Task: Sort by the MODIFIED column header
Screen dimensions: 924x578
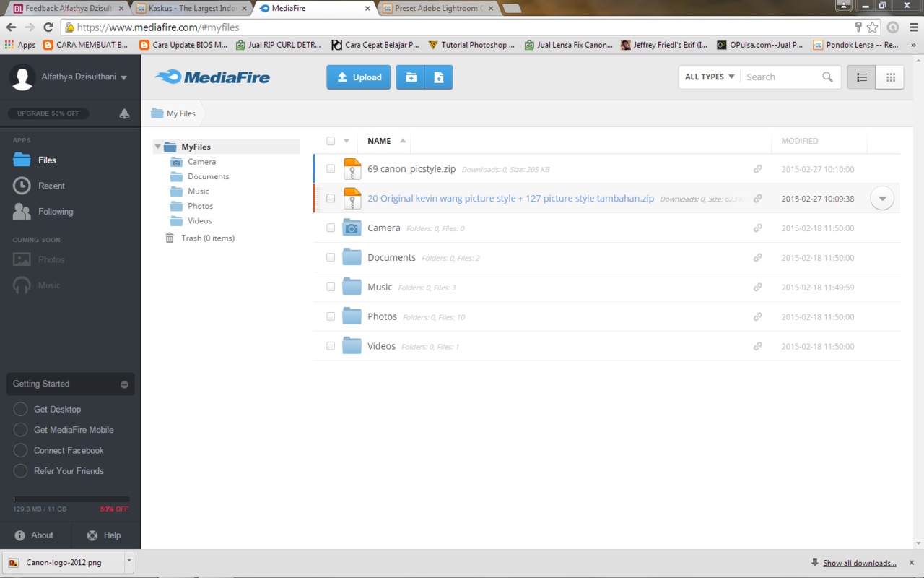Action: click(800, 141)
